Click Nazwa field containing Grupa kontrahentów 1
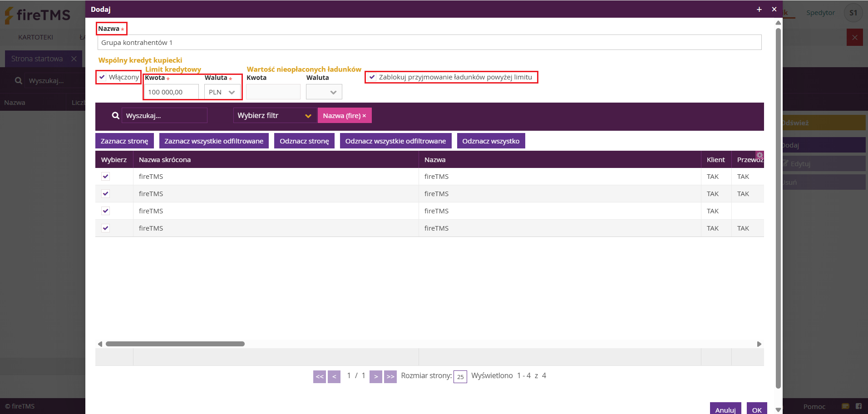Screen dimensions: 868x414 pos(429,43)
